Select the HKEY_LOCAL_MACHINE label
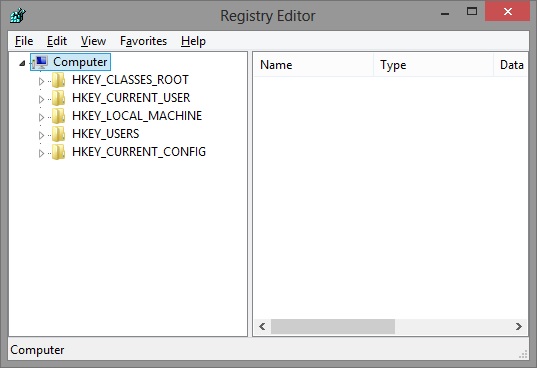The width and height of the screenshot is (537, 368). [137, 116]
